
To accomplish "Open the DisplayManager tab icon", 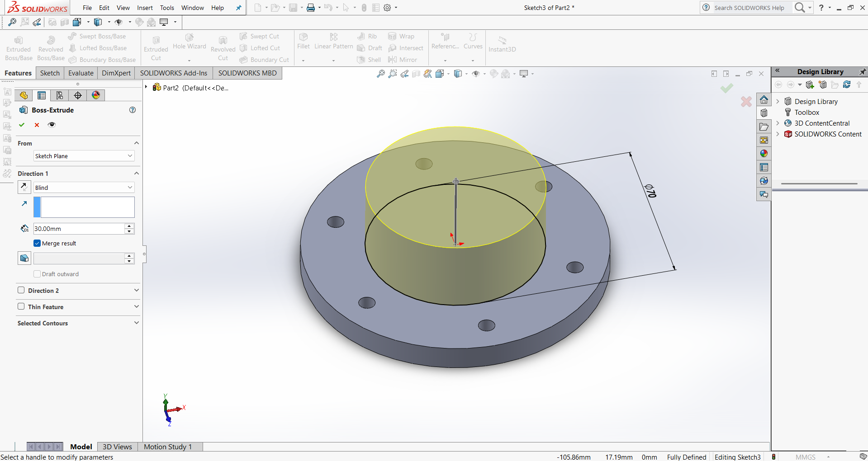I will coord(96,95).
